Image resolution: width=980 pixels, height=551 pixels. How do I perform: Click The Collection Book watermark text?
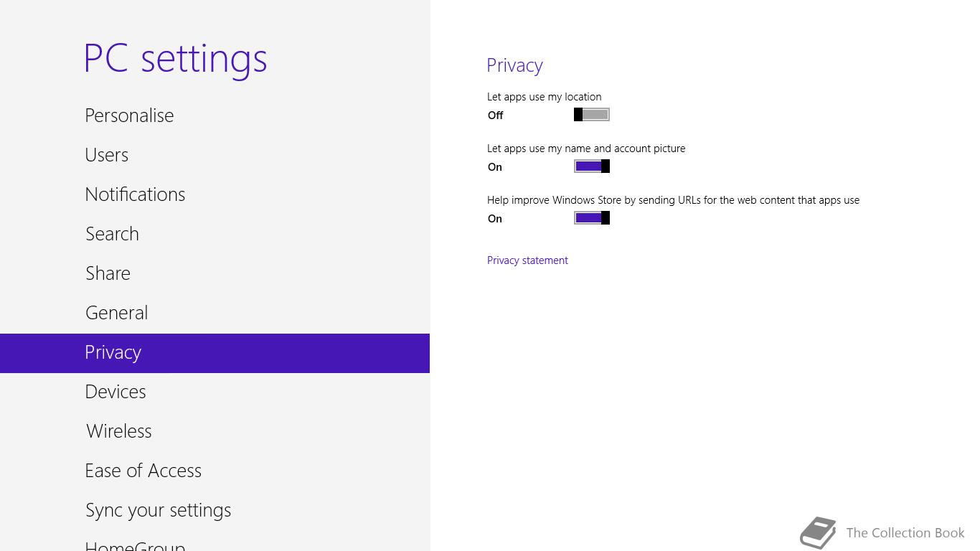click(905, 532)
